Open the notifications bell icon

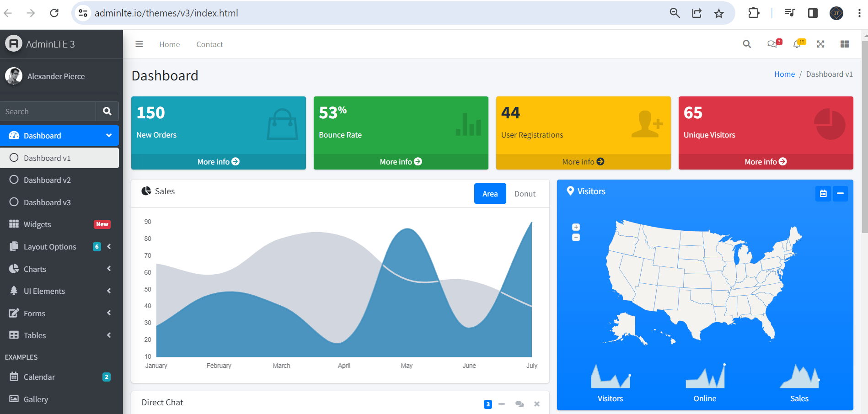tap(798, 44)
